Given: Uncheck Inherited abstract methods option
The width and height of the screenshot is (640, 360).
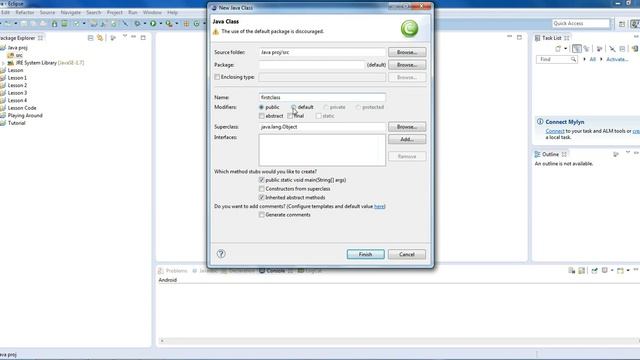Looking at the screenshot, I should pos(262,198).
